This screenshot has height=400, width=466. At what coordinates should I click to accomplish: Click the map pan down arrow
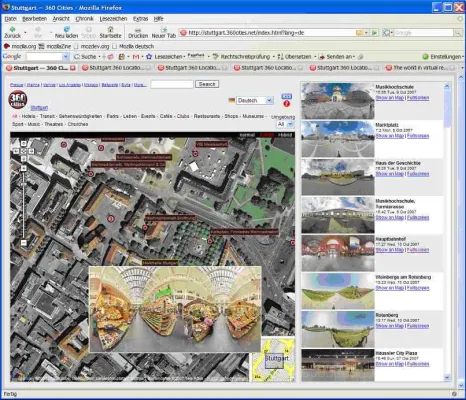(23, 159)
